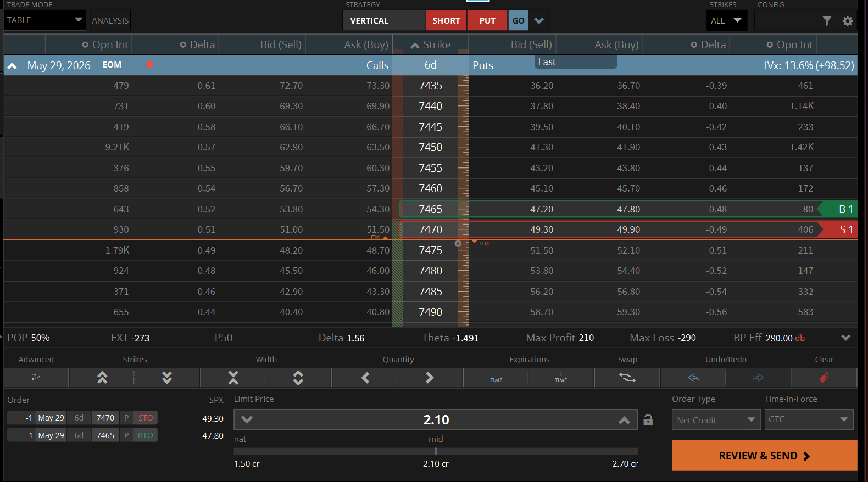This screenshot has height=482, width=868.
Task: Click the 1.50 cr natural price label
Action: (247, 464)
